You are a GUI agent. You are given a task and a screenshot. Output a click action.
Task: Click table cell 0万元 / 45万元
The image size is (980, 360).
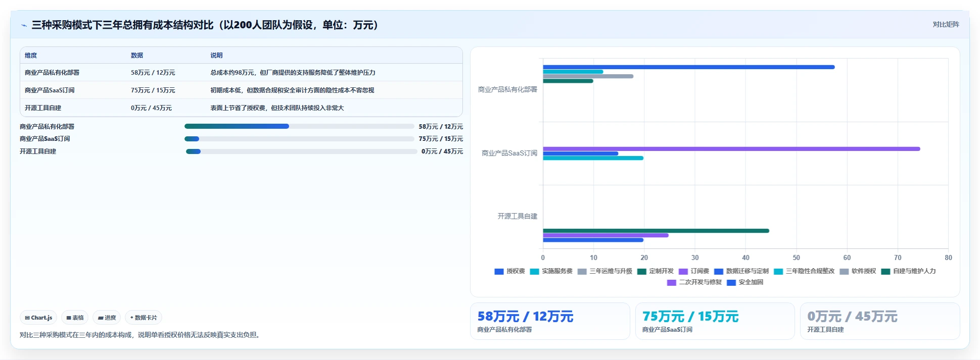pos(151,108)
